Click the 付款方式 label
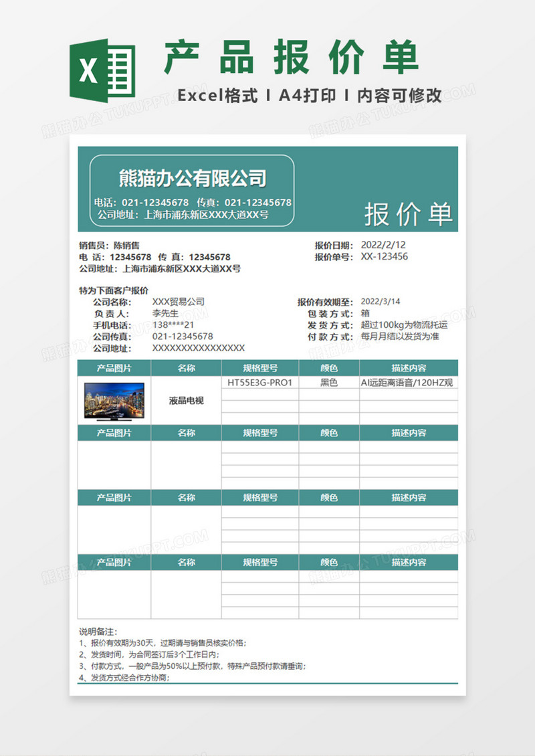This screenshot has width=535, height=756. [330, 337]
